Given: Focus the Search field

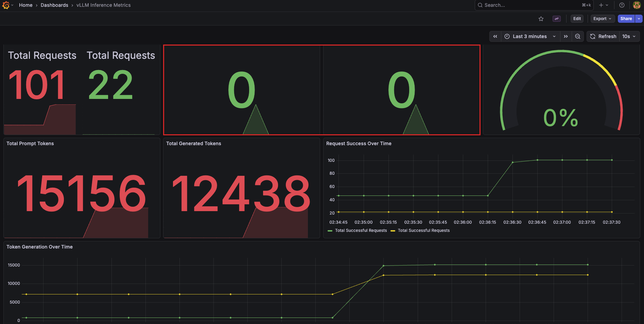Looking at the screenshot, I should (x=534, y=5).
